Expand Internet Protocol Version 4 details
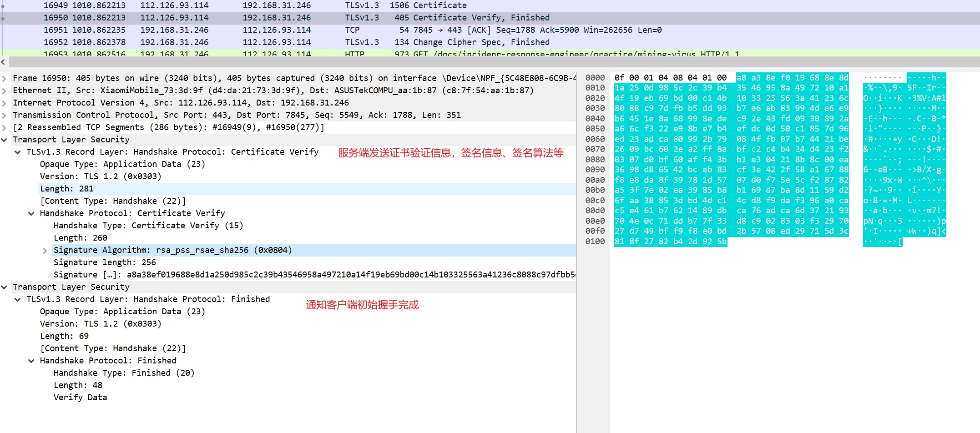 [x=4, y=103]
